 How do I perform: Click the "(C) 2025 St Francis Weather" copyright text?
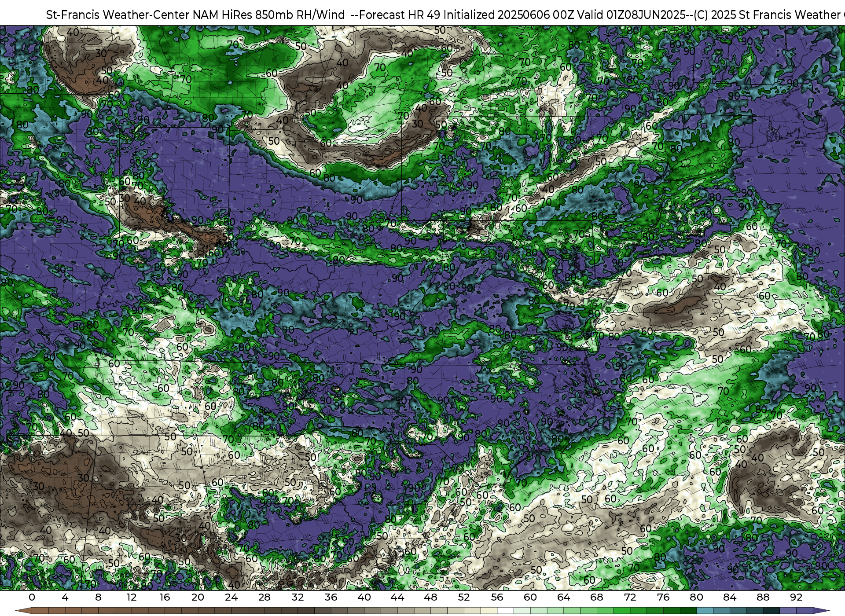[767, 15]
